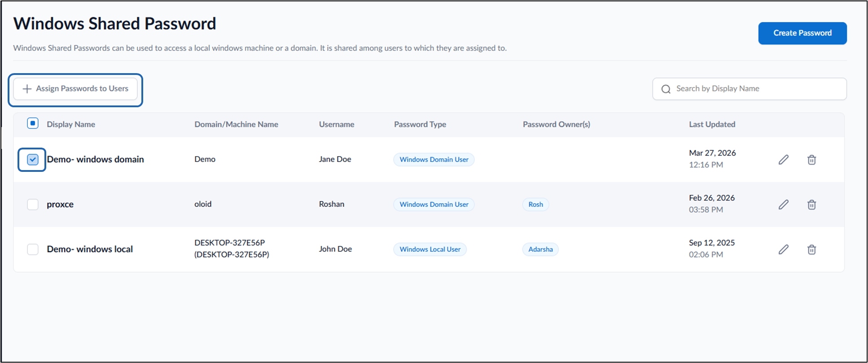This screenshot has width=868, height=363.
Task: Select the Demo- windows local display name
Action: click(90, 249)
